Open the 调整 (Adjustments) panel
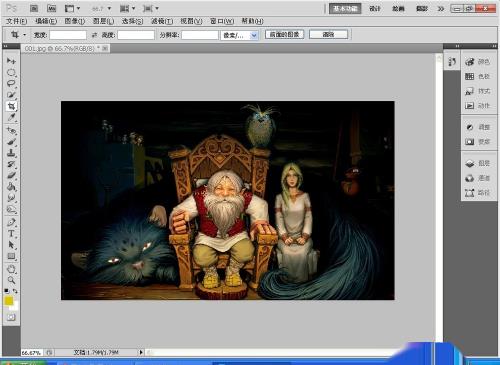The image size is (500, 365). (477, 127)
